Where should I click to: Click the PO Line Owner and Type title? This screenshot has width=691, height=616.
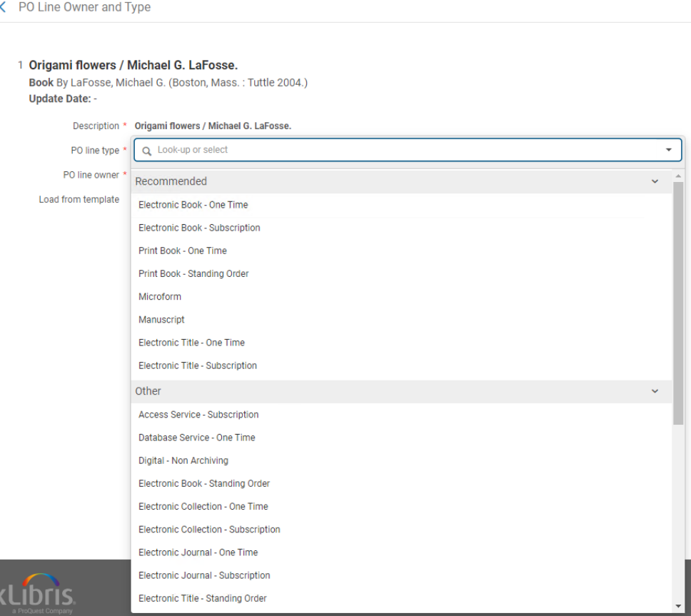[x=84, y=7]
